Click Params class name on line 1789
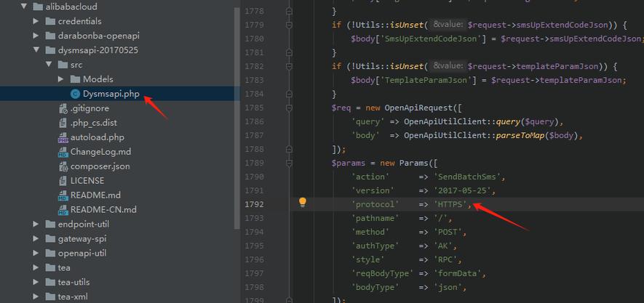 click(x=413, y=163)
